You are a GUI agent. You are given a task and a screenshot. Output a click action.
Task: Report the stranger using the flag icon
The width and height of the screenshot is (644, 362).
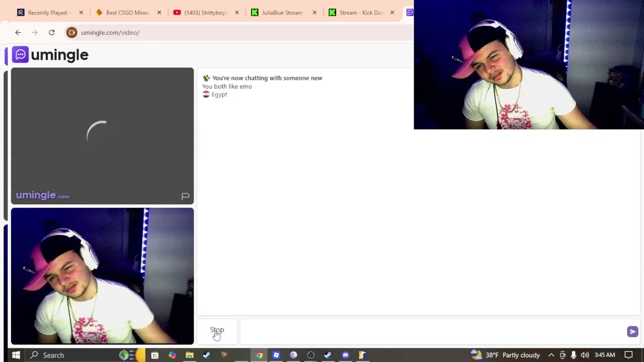[x=185, y=196]
